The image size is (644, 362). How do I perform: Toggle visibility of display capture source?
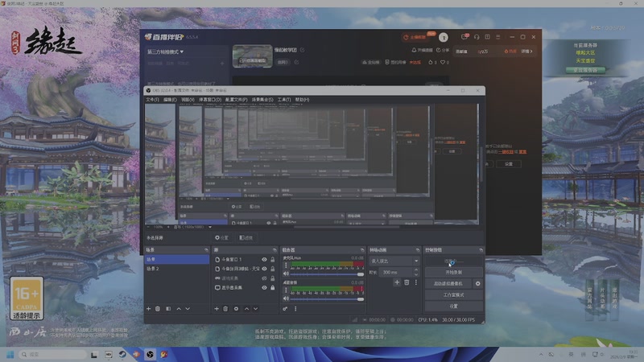click(264, 288)
